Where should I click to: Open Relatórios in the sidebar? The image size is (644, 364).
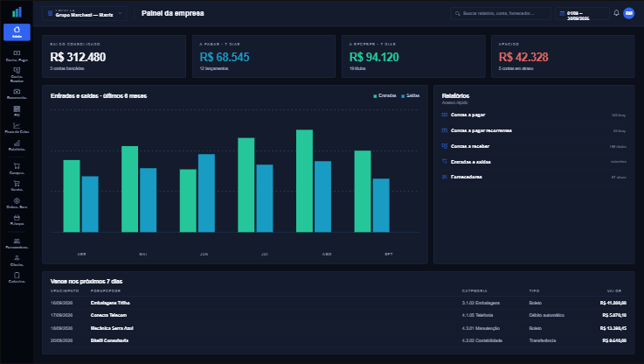[x=17, y=145]
